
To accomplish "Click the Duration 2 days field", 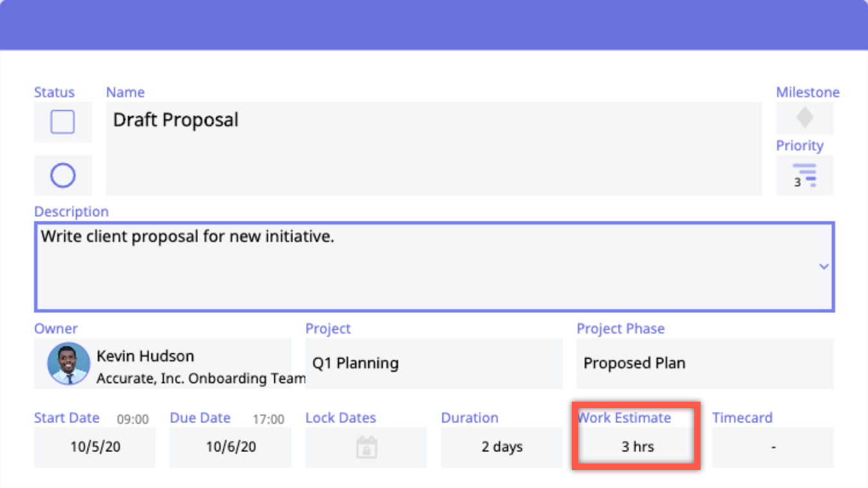I will coord(502,447).
